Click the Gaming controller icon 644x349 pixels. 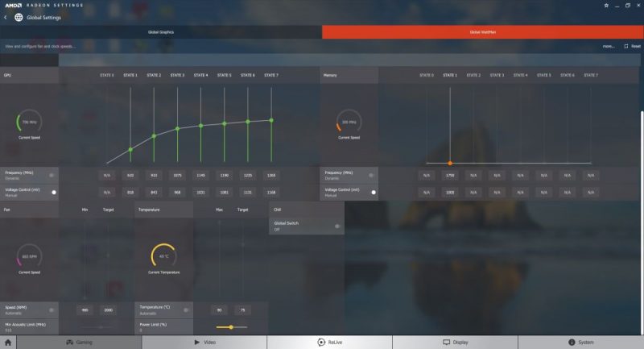click(70, 342)
